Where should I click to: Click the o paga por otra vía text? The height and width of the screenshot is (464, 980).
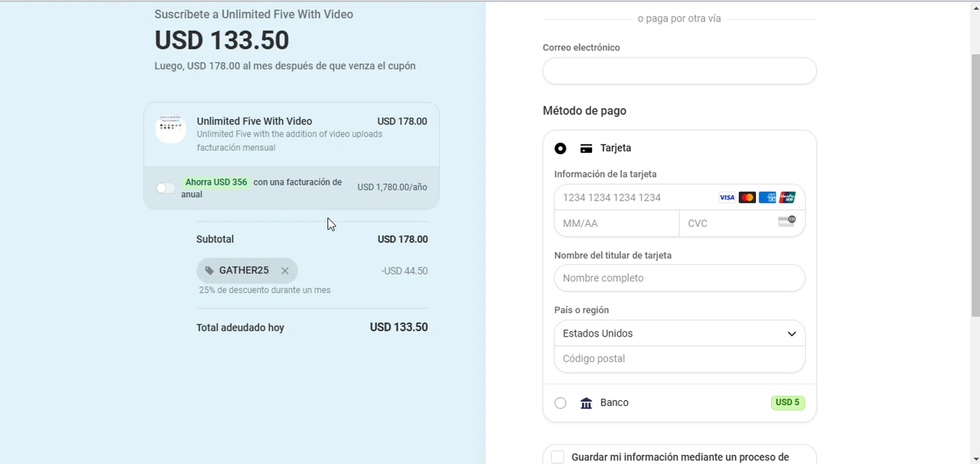(679, 19)
